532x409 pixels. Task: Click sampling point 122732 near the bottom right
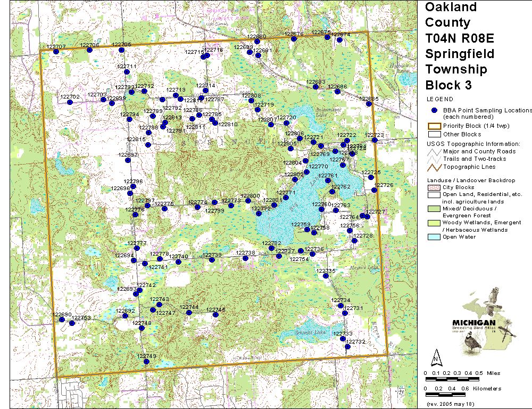pos(348,347)
